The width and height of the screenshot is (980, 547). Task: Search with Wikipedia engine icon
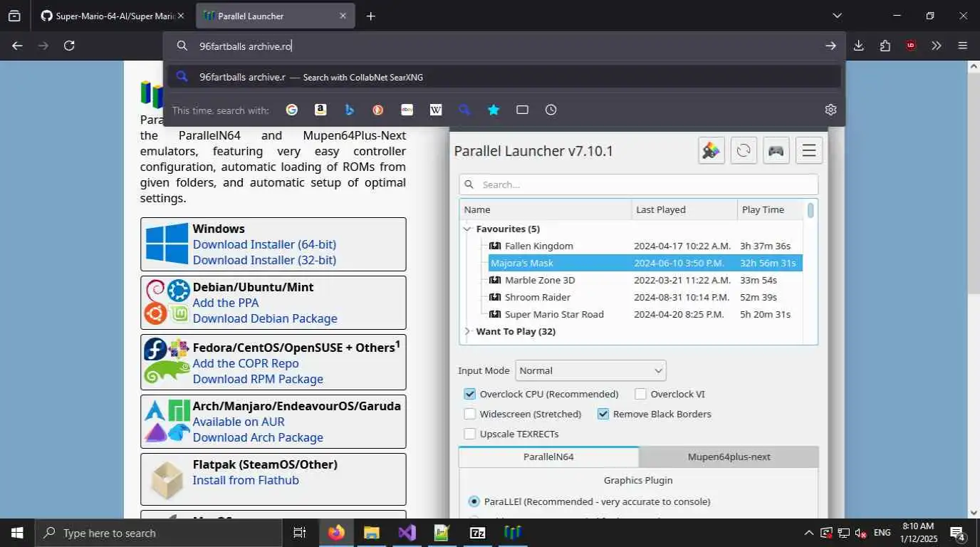[x=436, y=110]
